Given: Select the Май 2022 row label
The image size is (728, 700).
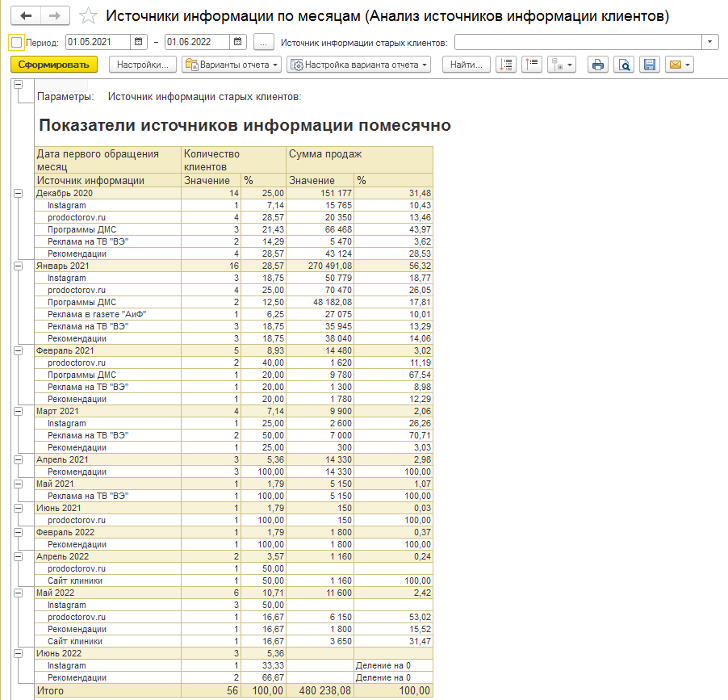Looking at the screenshot, I should (55, 593).
